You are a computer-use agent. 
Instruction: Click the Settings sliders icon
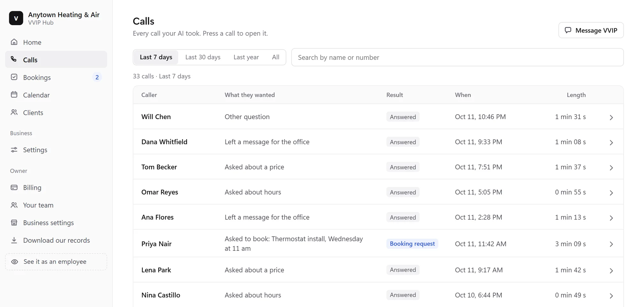tap(14, 150)
